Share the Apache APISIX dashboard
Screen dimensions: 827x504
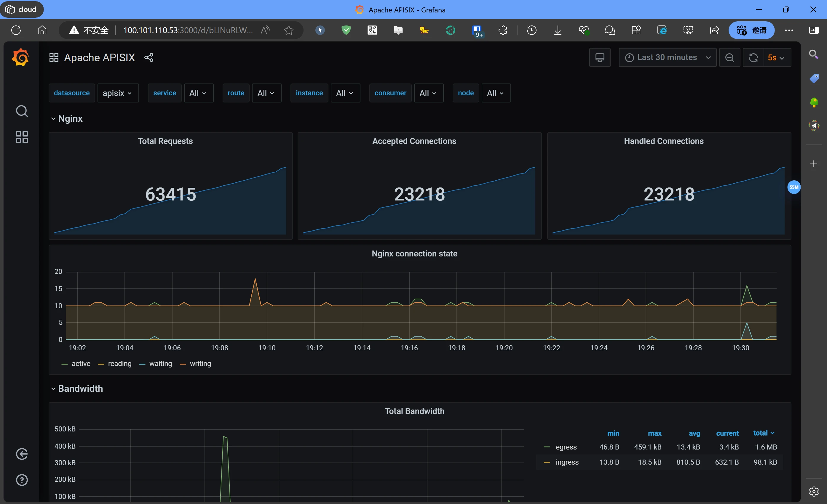coord(149,58)
